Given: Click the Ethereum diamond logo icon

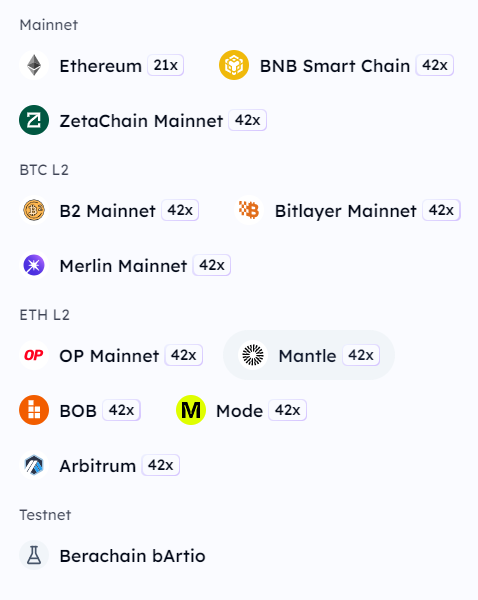Looking at the screenshot, I should coord(34,65).
